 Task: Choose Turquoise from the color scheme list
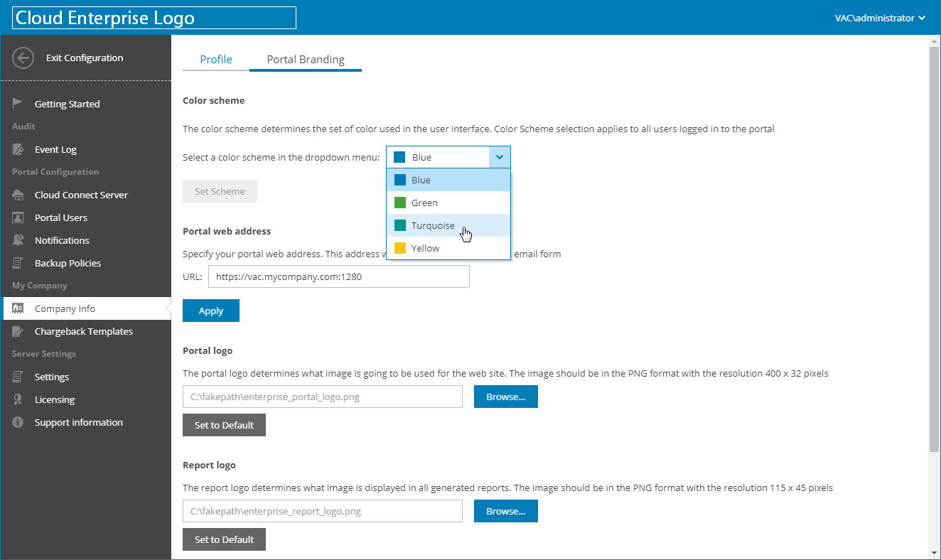pyautogui.click(x=433, y=225)
